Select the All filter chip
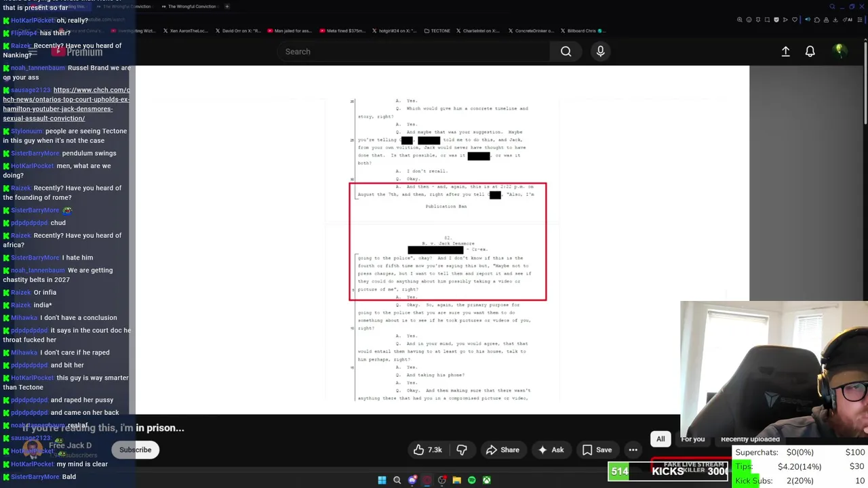 660,439
